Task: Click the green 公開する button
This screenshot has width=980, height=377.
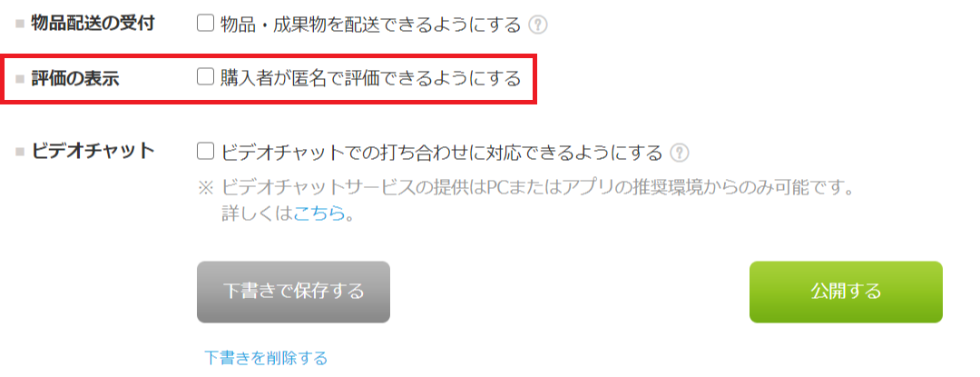Action: [846, 292]
